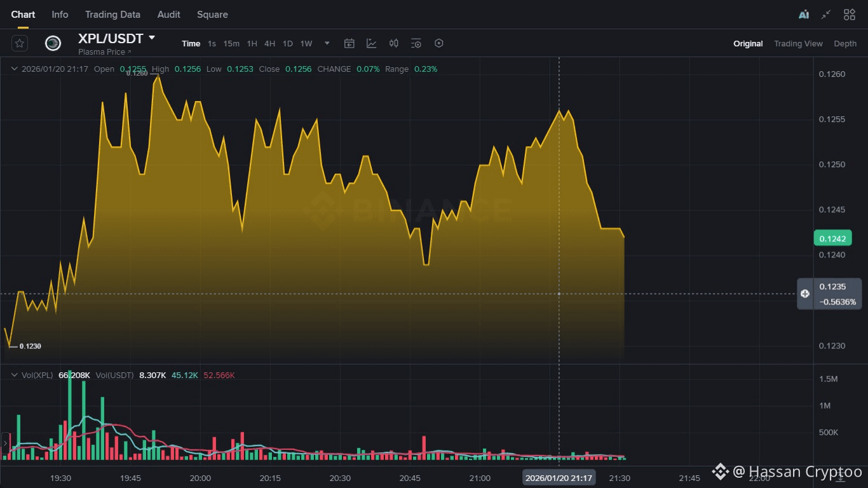
Task: Collapse the volume indicator legend chevron
Action: pos(14,375)
